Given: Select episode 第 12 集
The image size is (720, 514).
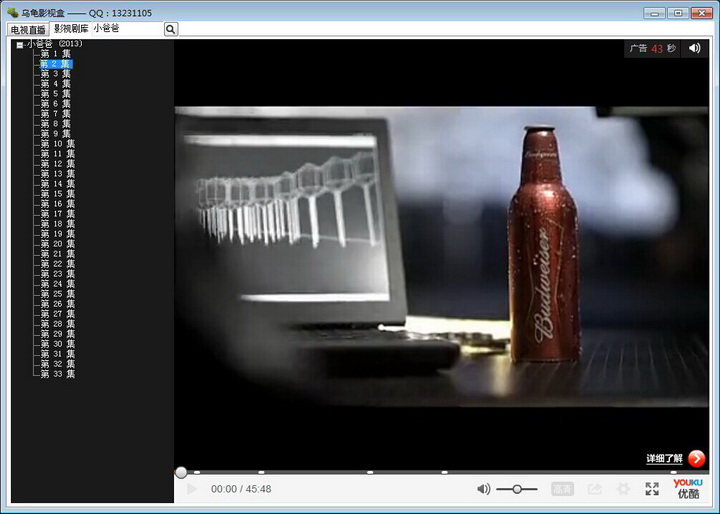Looking at the screenshot, I should [x=57, y=164].
